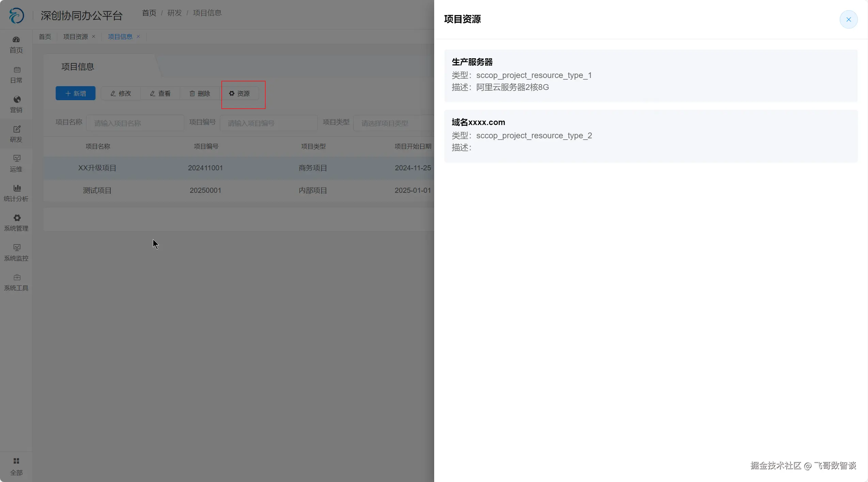Open the 日常 calendar sidebar icon
Screen dimensions: 868x482
[17, 70]
